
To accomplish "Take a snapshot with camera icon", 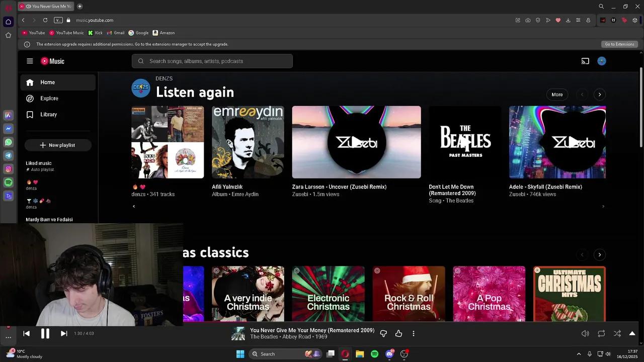I will tap(528, 20).
